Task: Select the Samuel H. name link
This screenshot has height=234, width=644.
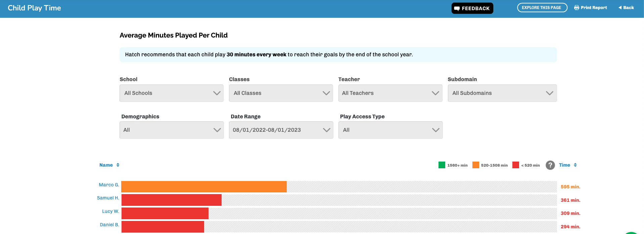Action: (x=108, y=198)
